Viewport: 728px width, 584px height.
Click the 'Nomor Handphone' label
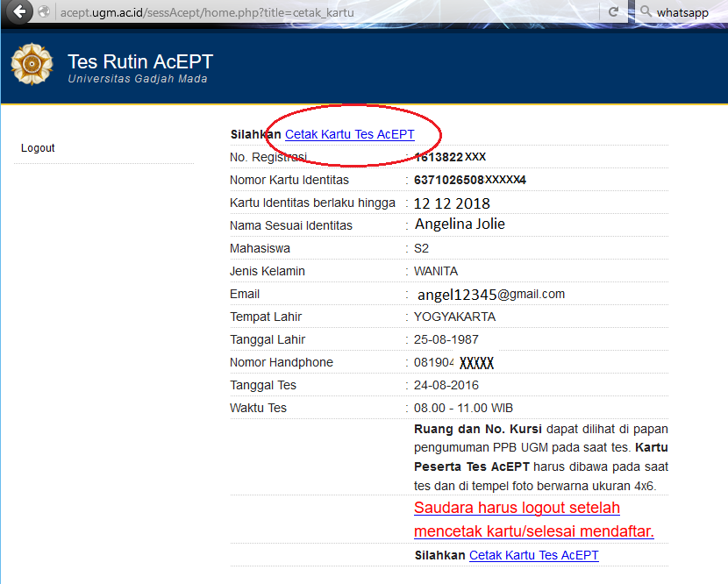(282, 362)
